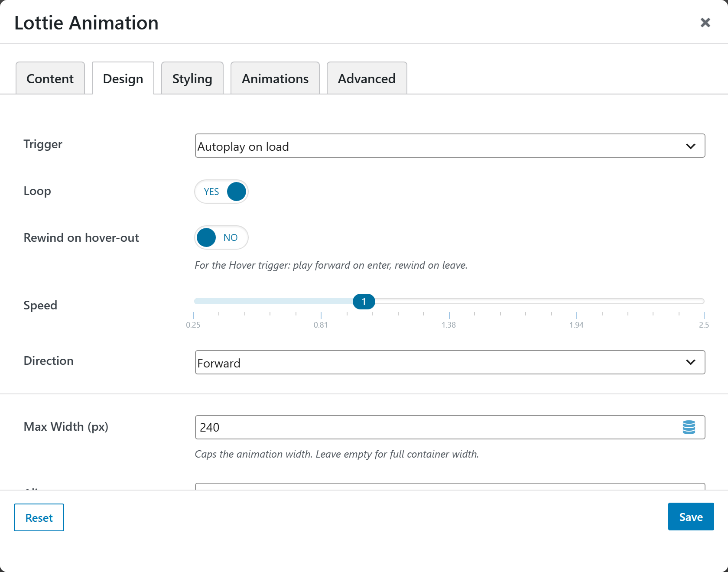Click the Reset button
Screen dimensions: 728x572
click(x=39, y=517)
